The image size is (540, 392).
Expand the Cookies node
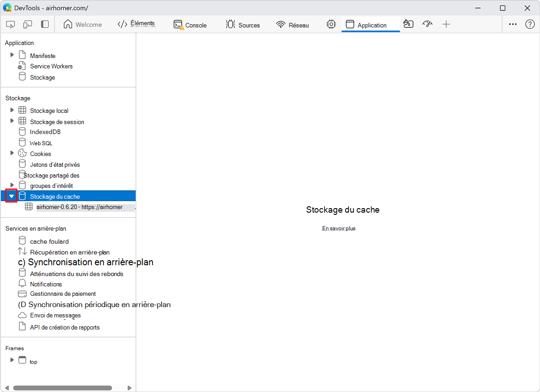coord(12,153)
